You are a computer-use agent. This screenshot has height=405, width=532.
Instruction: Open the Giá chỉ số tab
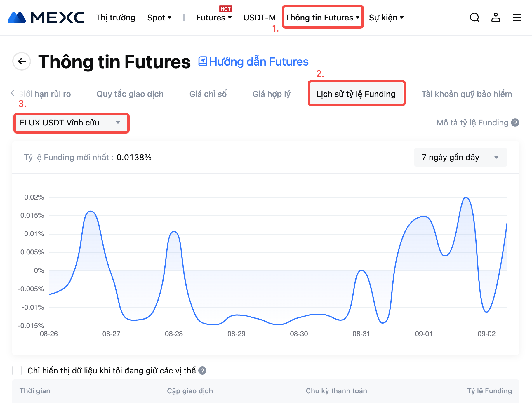click(x=208, y=94)
